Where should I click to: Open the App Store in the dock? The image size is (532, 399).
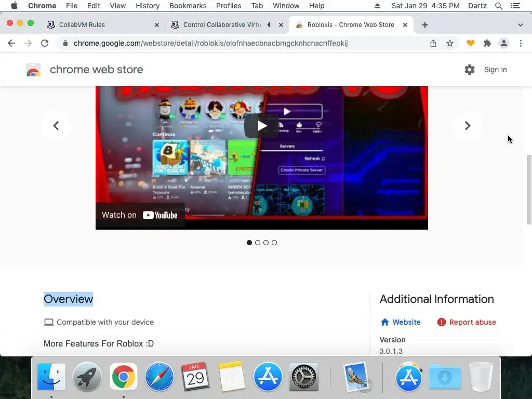(x=268, y=376)
